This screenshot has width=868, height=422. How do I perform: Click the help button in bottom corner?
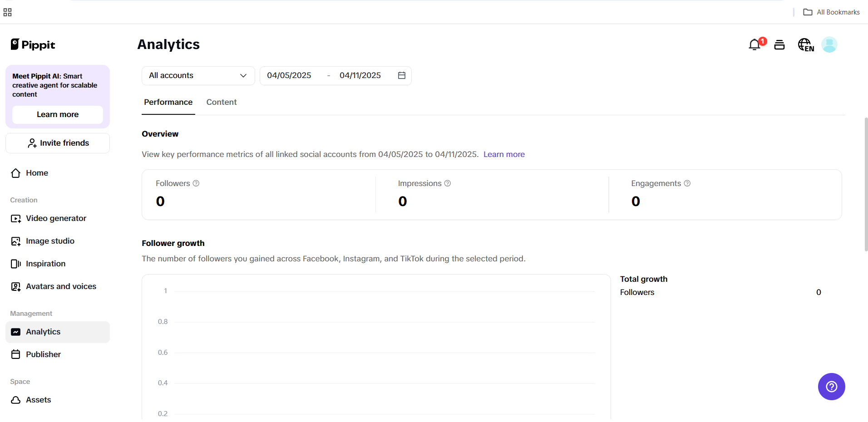[x=831, y=387]
